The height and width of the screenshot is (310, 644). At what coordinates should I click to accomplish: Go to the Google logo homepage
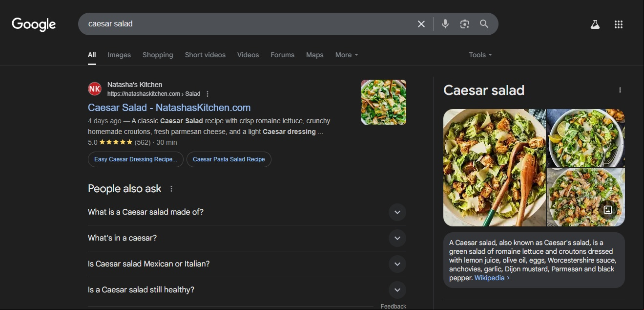[x=34, y=24]
